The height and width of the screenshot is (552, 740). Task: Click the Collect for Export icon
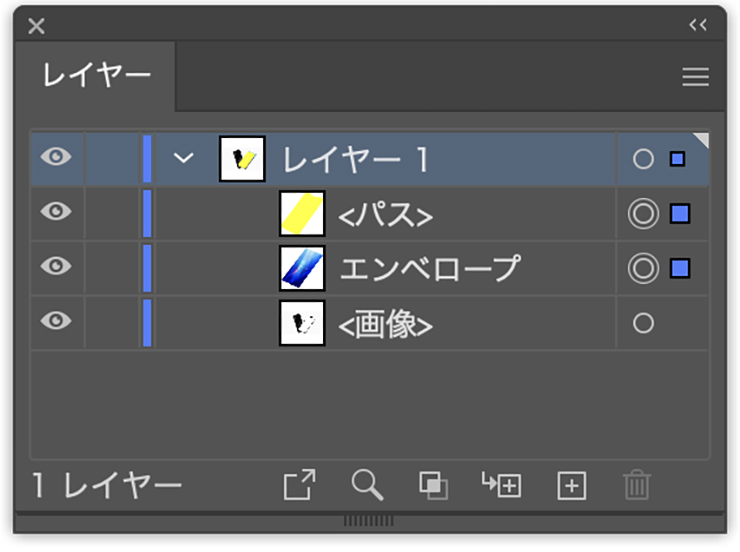coord(299,486)
